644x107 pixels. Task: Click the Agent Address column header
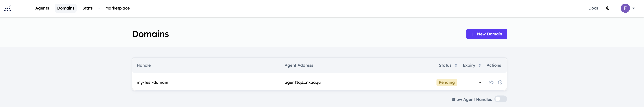point(299,65)
